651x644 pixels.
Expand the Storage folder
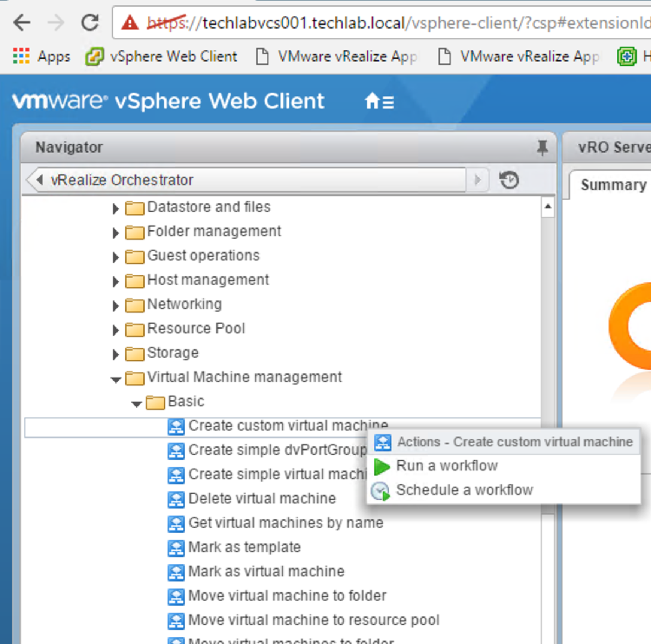tap(115, 354)
